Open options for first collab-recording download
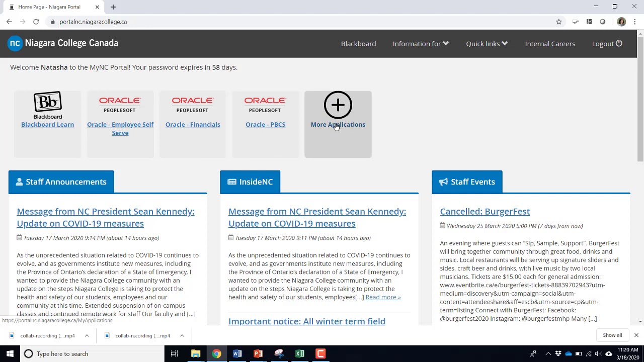 point(87,335)
